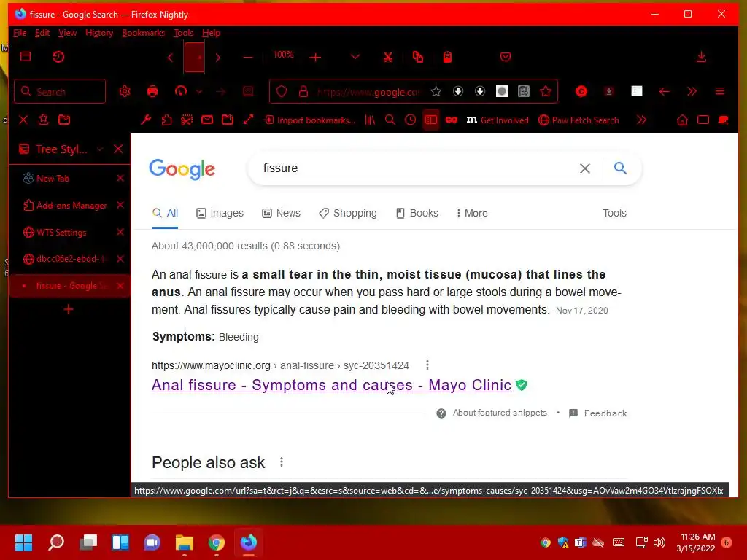Click the Cut scissors icon
Viewport: 747px width, 560px height.
388,57
